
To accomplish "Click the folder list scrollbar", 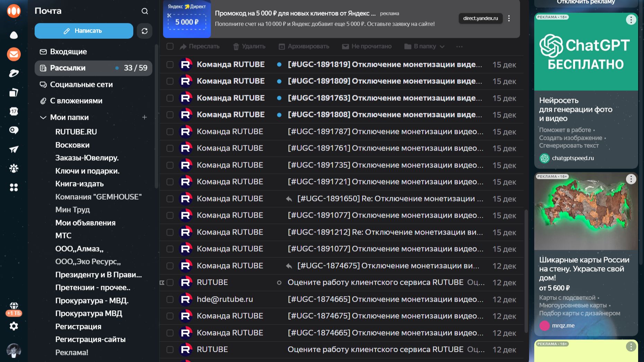I will (x=156, y=117).
